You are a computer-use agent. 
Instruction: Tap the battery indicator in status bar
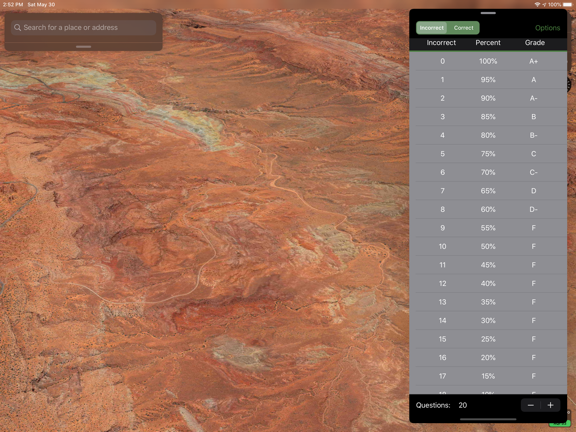tap(567, 4)
